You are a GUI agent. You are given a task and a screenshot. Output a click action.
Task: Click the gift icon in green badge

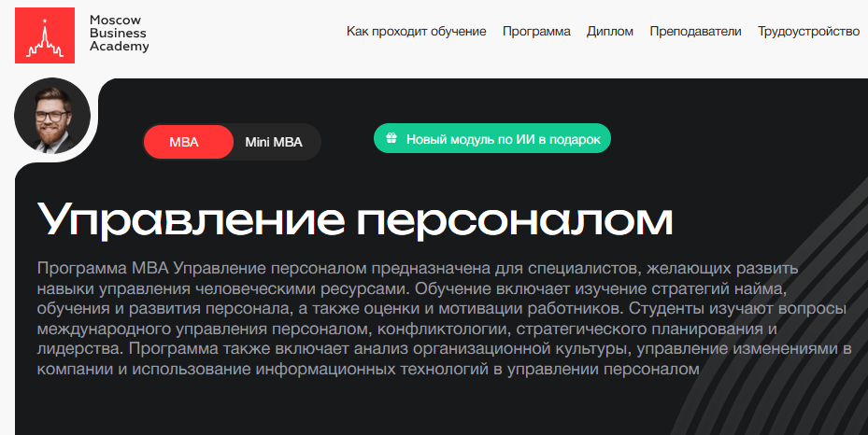(391, 138)
